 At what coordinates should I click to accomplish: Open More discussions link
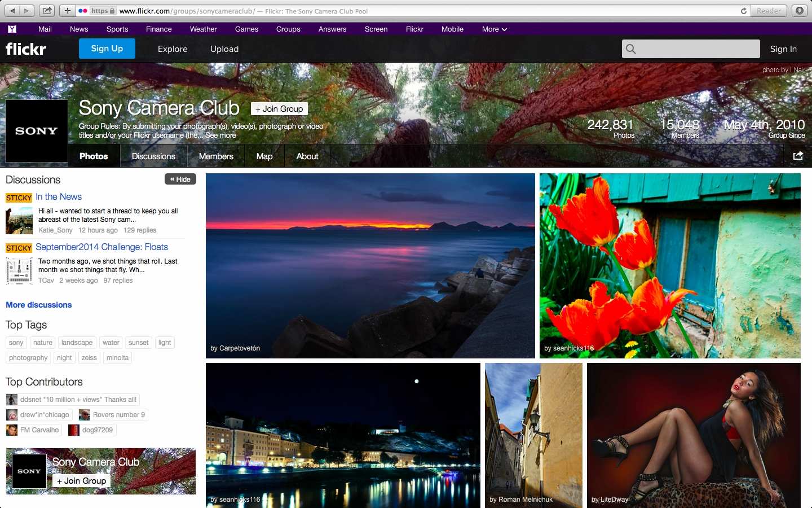point(39,305)
